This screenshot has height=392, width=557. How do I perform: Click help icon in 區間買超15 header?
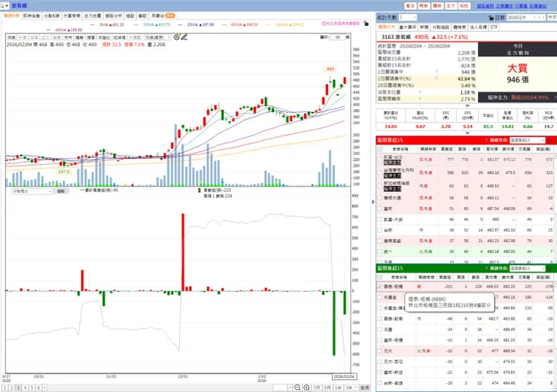click(x=486, y=140)
